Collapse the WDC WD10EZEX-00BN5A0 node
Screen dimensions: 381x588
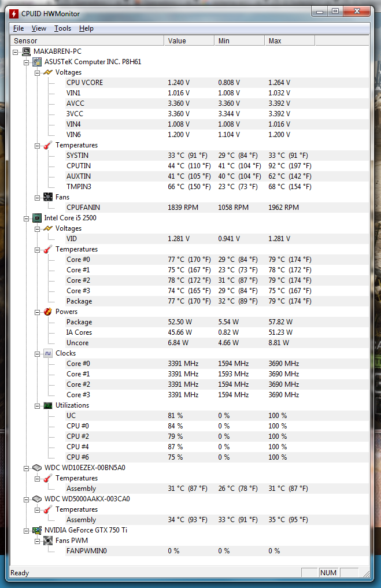pos(26,468)
